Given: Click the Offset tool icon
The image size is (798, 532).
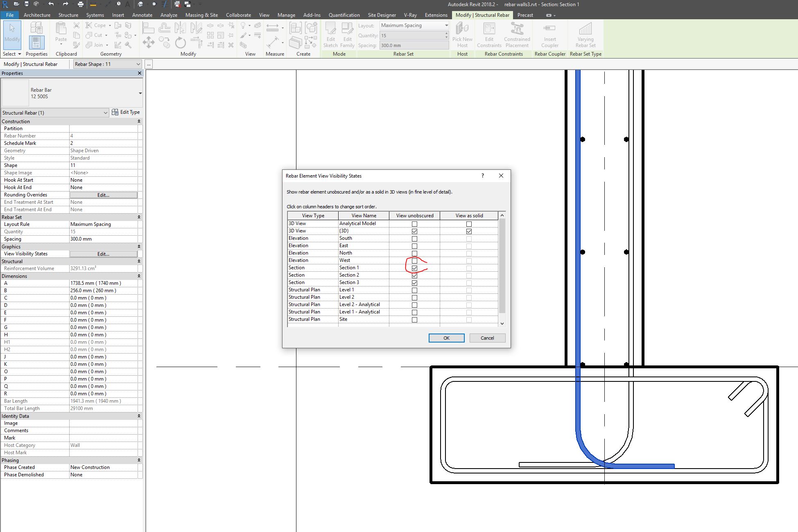Looking at the screenshot, I should click(x=164, y=28).
